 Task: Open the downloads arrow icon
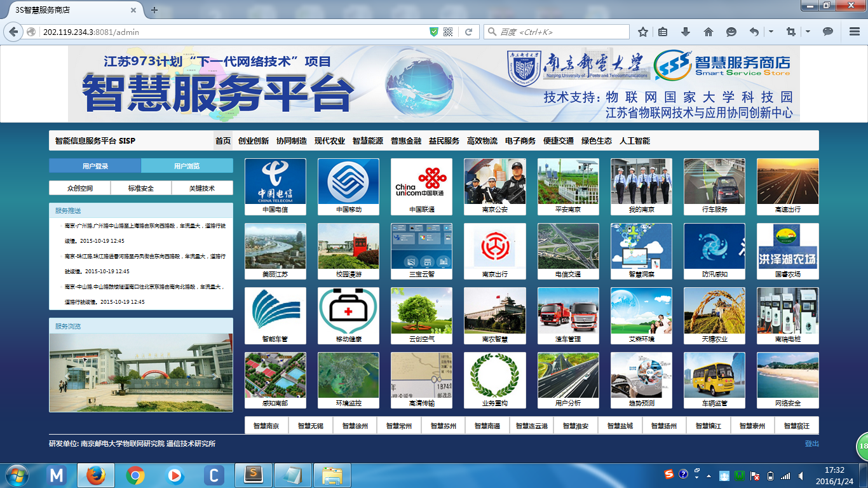pos(686,32)
